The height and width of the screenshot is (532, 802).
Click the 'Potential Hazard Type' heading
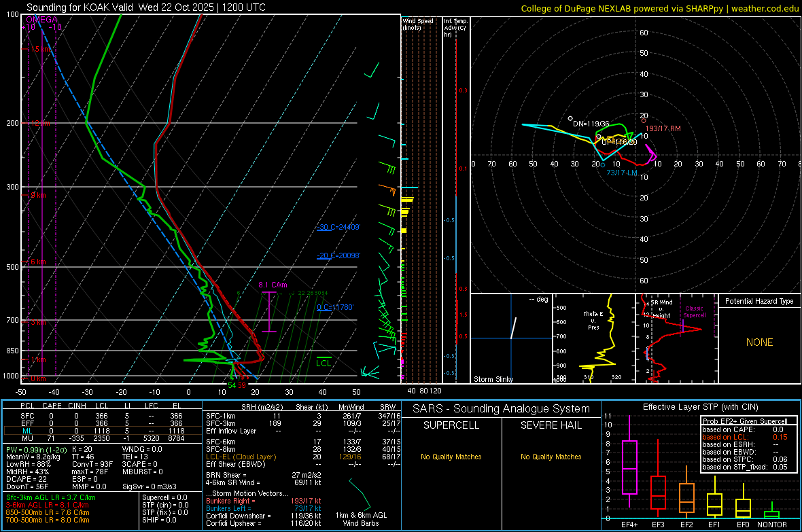[x=759, y=301]
